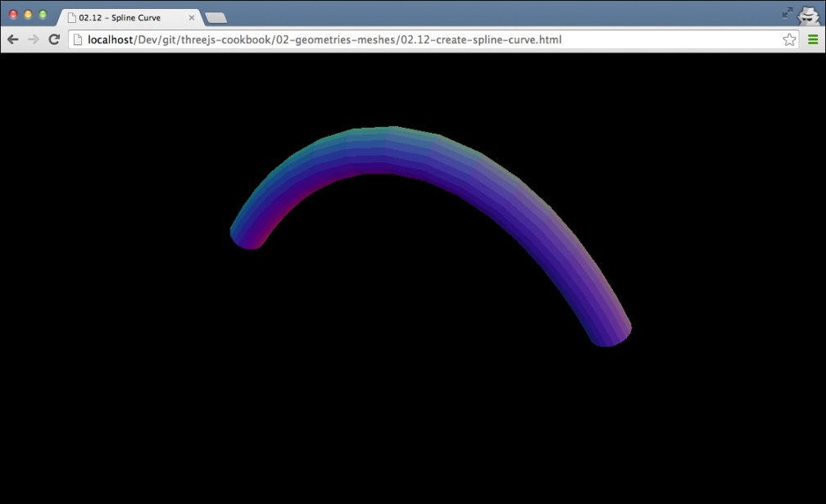Screen dimensions: 826x504
Task: Close the Spline Curve tab
Action: 192,17
